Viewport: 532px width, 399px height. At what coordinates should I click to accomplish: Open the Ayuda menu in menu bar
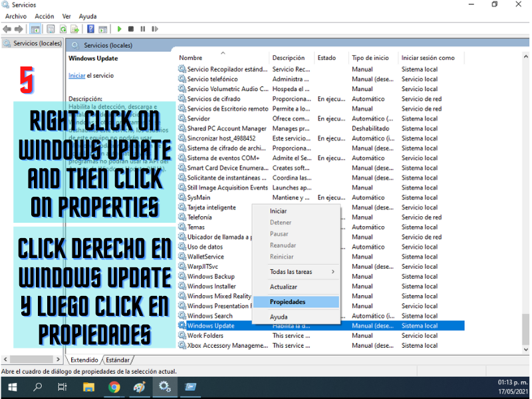coord(88,16)
